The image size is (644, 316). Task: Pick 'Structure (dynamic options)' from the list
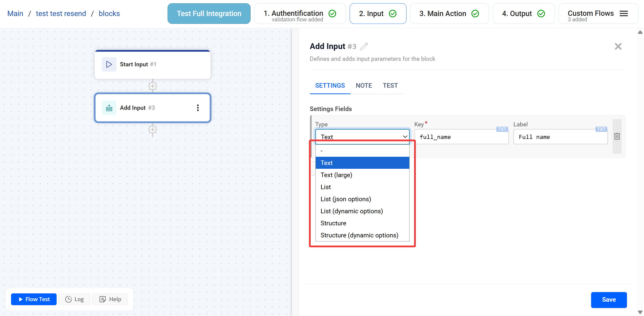click(x=359, y=235)
